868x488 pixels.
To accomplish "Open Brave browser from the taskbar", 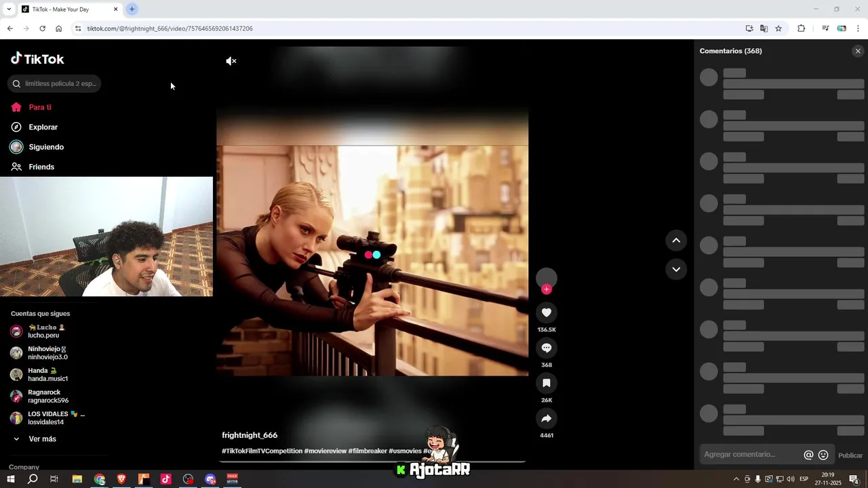I will point(122,479).
